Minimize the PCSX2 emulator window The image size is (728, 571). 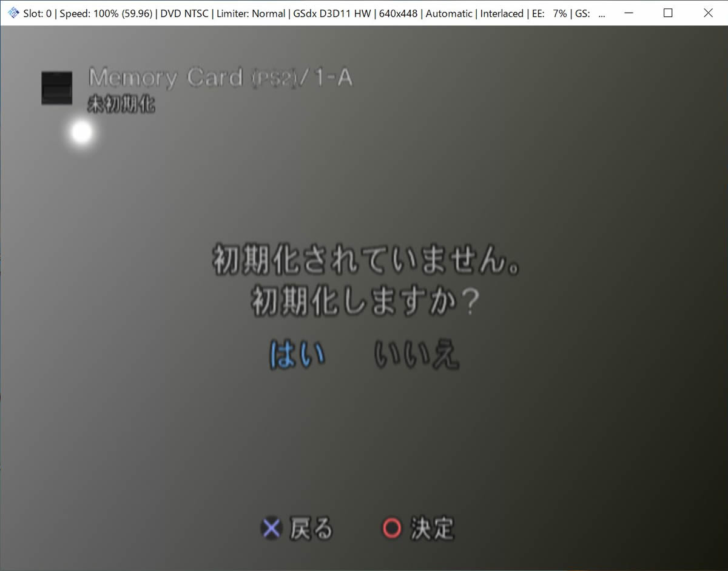coord(627,13)
